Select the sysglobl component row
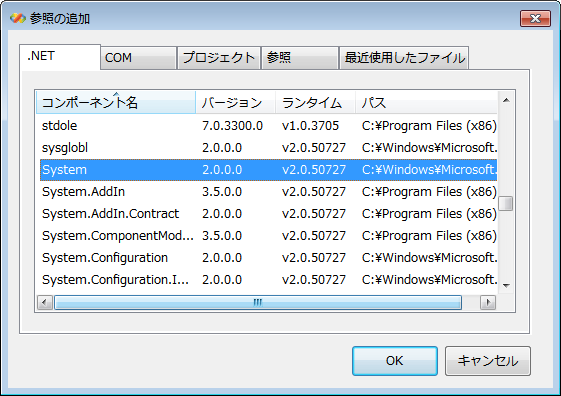The width and height of the screenshot is (561, 396). pyautogui.click(x=268, y=148)
